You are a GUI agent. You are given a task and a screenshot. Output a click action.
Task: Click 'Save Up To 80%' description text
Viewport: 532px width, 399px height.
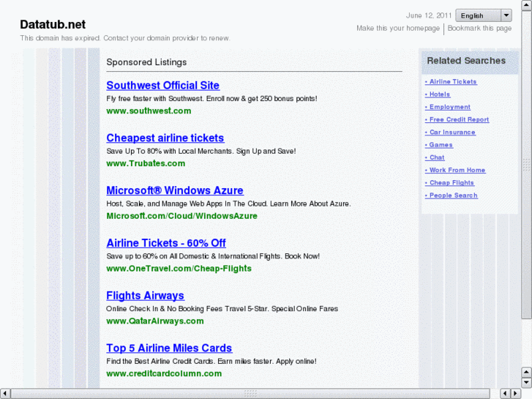point(201,151)
